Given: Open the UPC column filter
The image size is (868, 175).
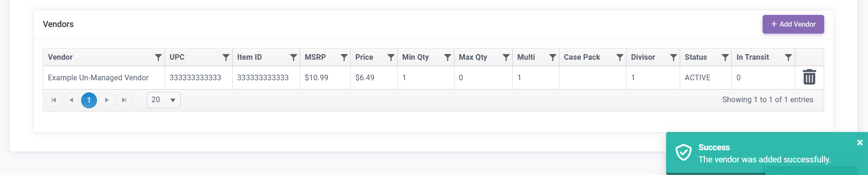Looking at the screenshot, I should tap(226, 57).
